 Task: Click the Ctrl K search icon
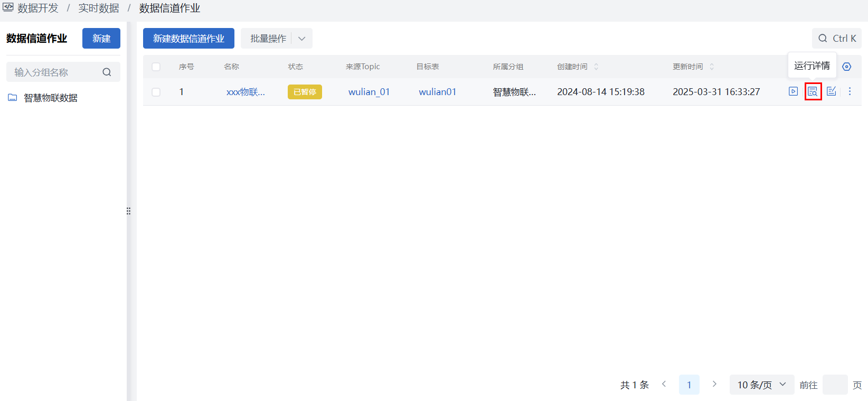click(823, 39)
